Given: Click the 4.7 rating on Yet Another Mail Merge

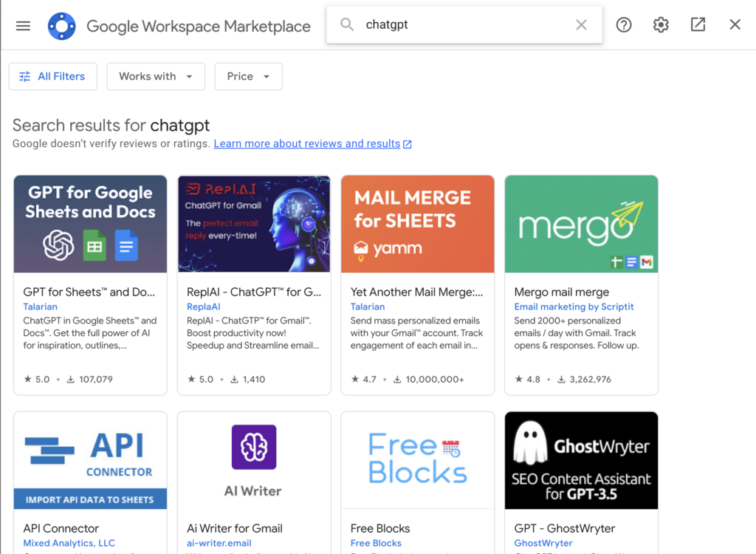Looking at the screenshot, I should (364, 380).
